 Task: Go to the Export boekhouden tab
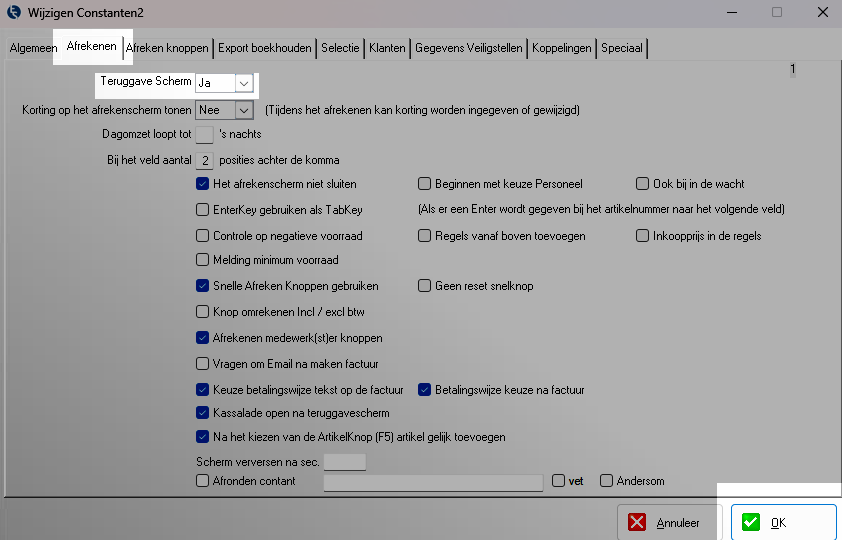click(264, 47)
